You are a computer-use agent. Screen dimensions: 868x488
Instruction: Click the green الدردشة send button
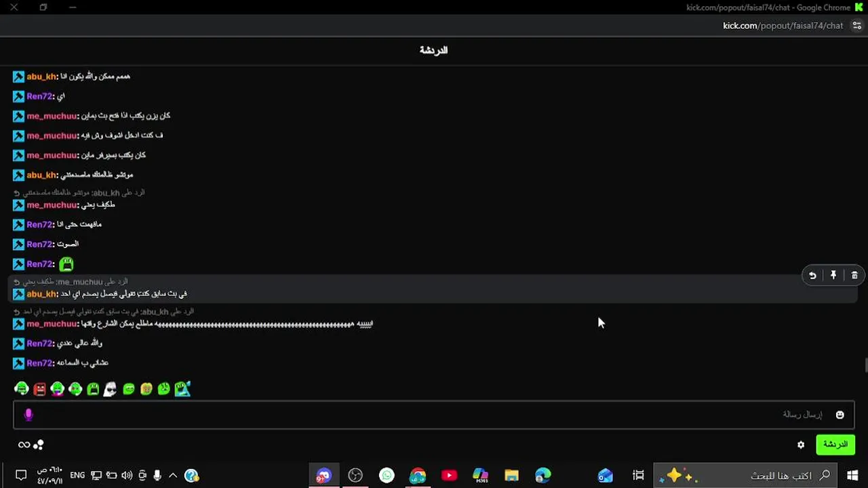click(x=835, y=445)
